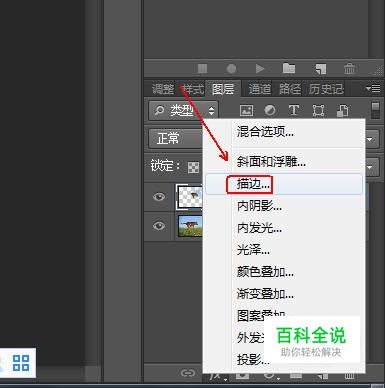Viewport: 385px width, 388px height.
Task: Open the 正常 blend mode dropdown
Action: 176,138
